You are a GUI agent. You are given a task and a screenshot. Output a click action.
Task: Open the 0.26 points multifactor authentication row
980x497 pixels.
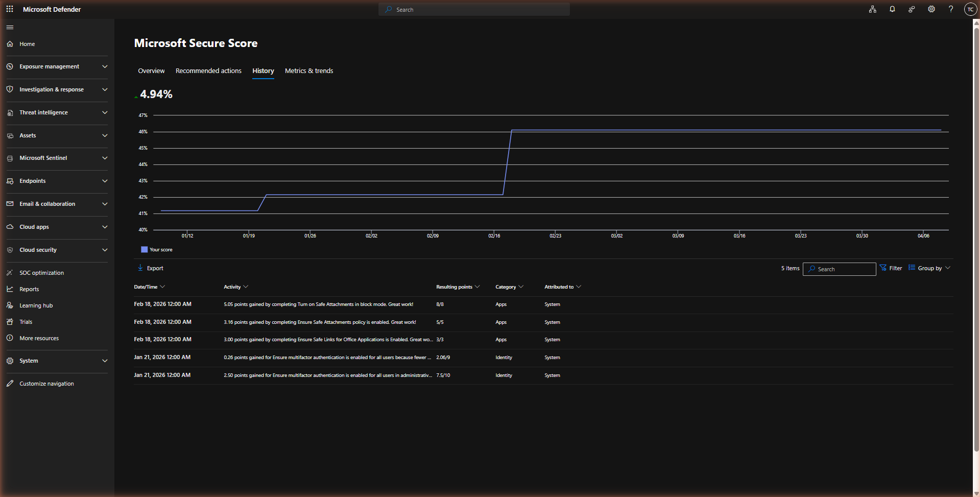[x=543, y=358]
